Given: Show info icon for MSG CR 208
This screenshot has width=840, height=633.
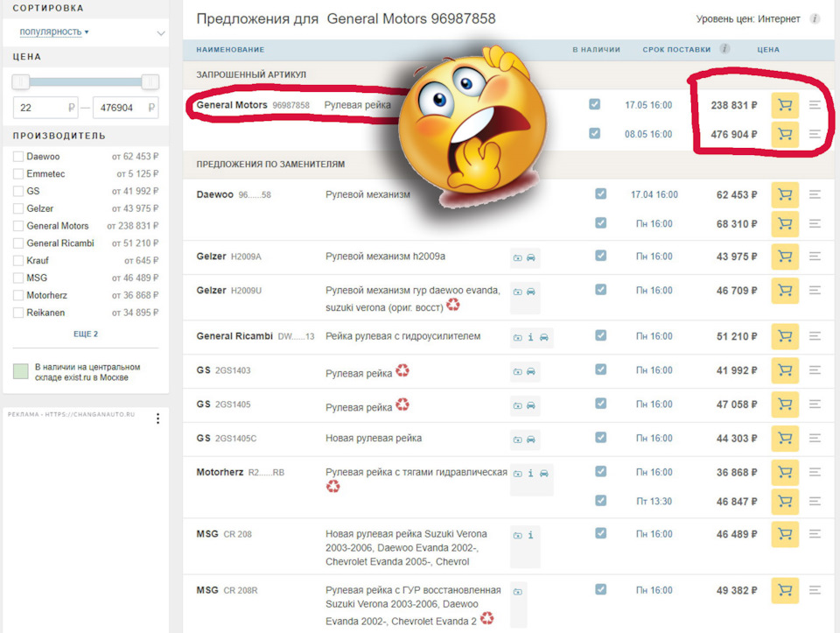Looking at the screenshot, I should coord(530,535).
